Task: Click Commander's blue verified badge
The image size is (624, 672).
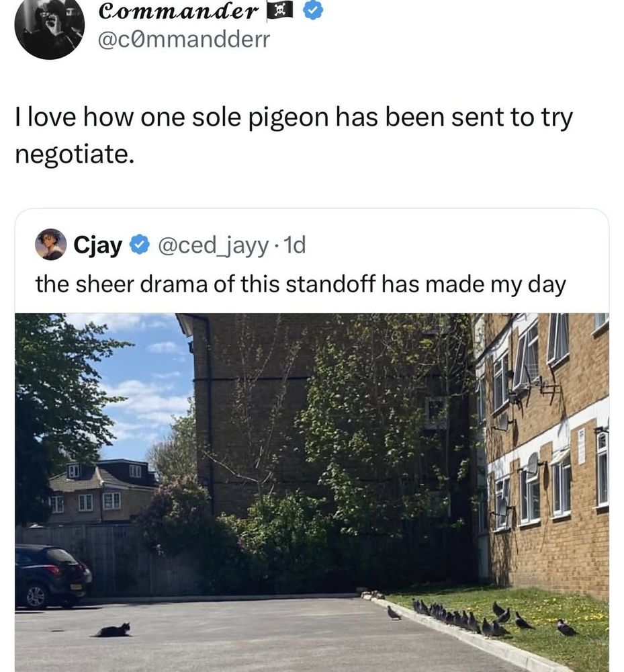Action: pos(314,11)
